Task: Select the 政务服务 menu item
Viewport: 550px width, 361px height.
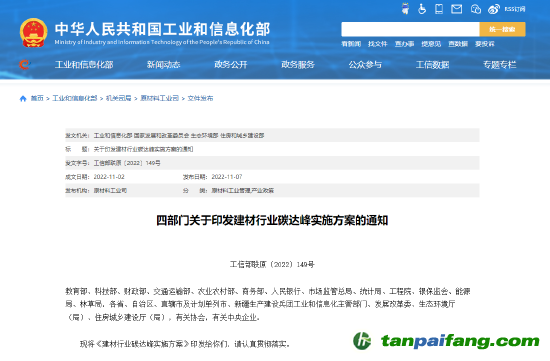Action: point(298,65)
